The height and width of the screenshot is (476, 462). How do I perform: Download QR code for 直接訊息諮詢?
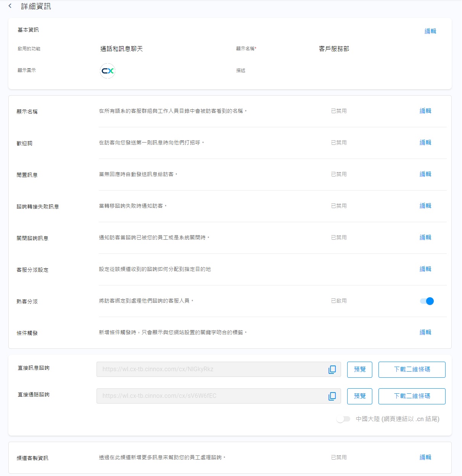[412, 370]
